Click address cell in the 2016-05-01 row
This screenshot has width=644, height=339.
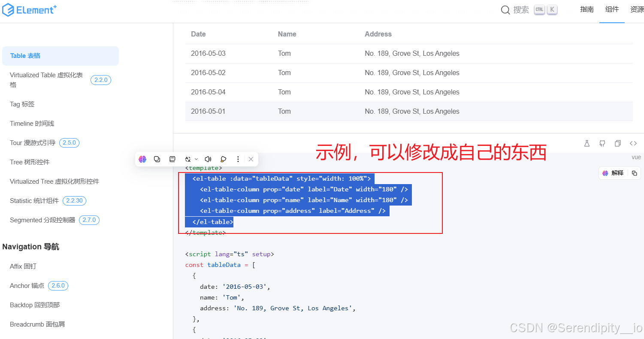tap(412, 112)
